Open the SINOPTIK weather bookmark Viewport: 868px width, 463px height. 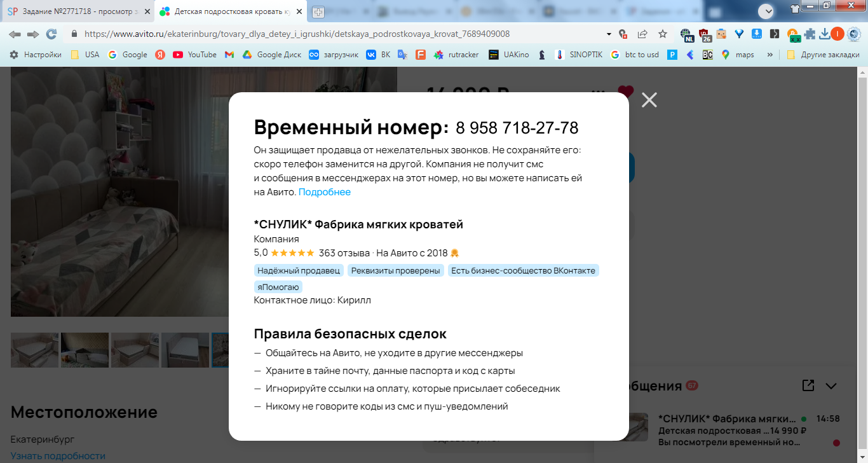pos(579,55)
